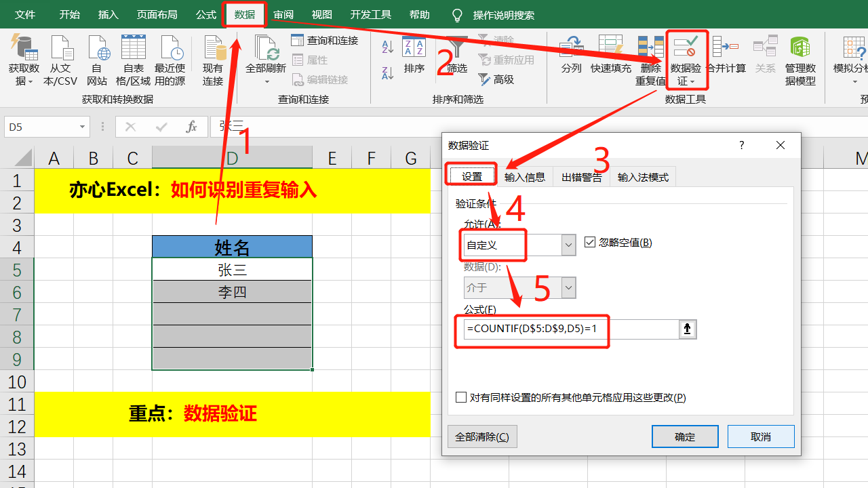The image size is (868, 488).
Task: Click the 从文本/CSV import icon
Action: click(x=60, y=61)
